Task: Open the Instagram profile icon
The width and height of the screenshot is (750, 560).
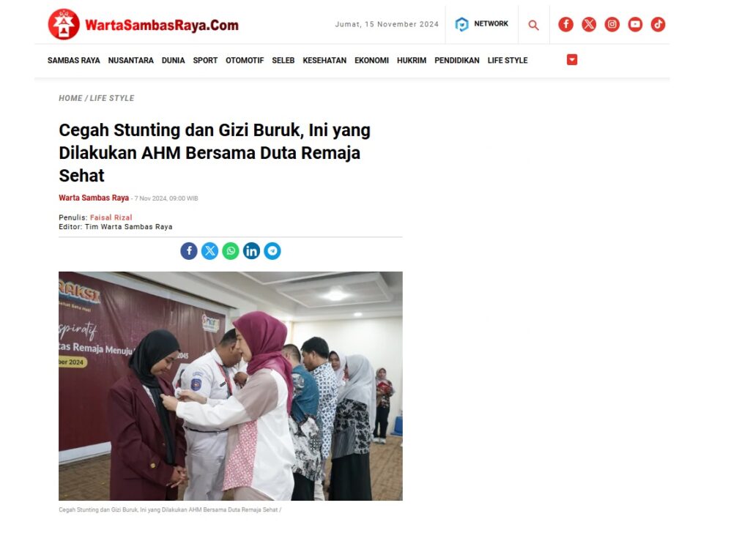Action: [x=612, y=24]
